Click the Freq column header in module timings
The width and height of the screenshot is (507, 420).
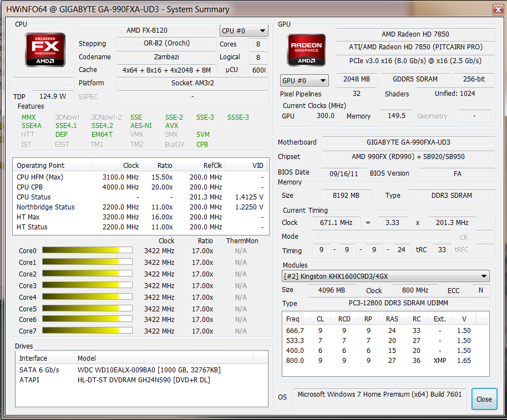coord(296,319)
